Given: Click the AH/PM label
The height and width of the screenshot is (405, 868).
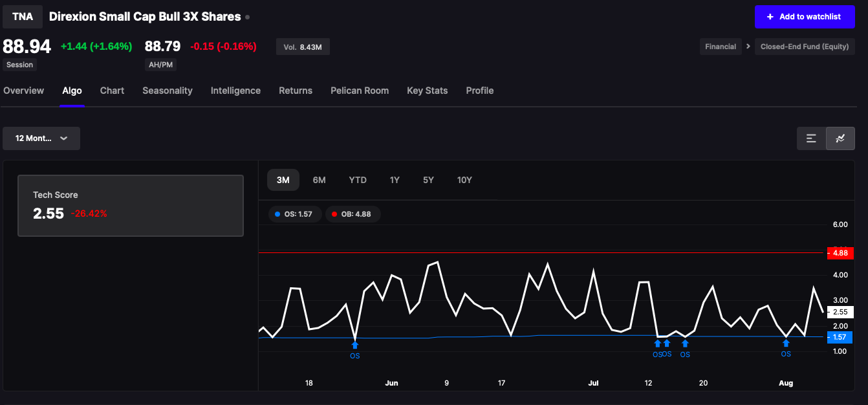Looking at the screenshot, I should (161, 65).
